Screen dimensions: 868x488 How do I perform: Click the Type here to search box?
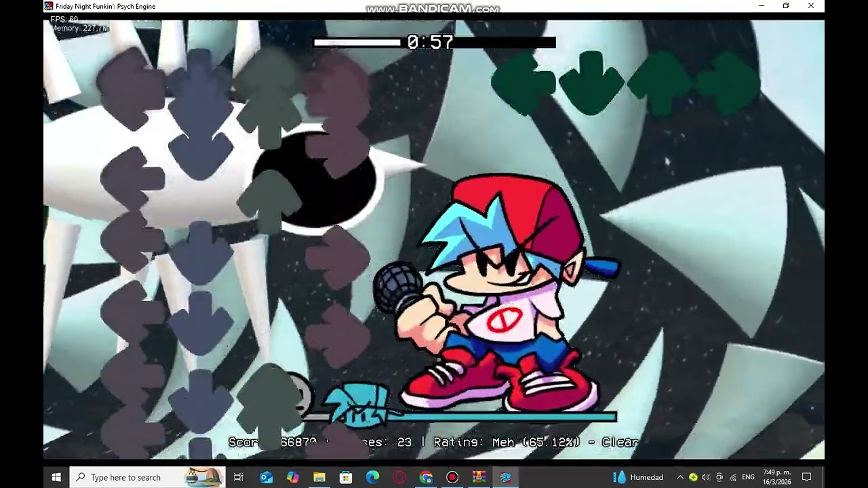(147, 477)
